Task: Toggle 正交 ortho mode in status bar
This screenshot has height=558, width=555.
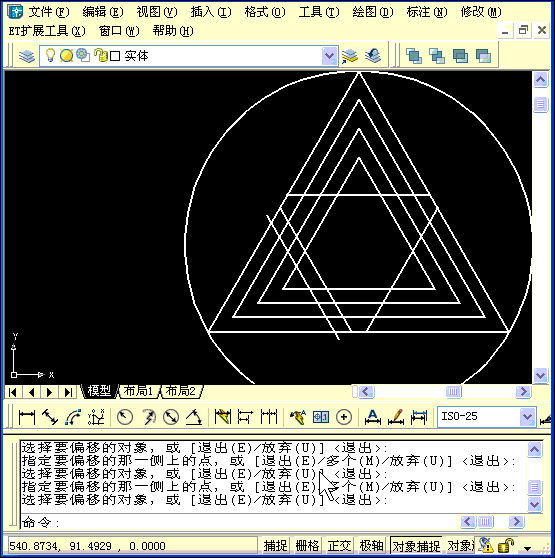Action: pyautogui.click(x=339, y=545)
